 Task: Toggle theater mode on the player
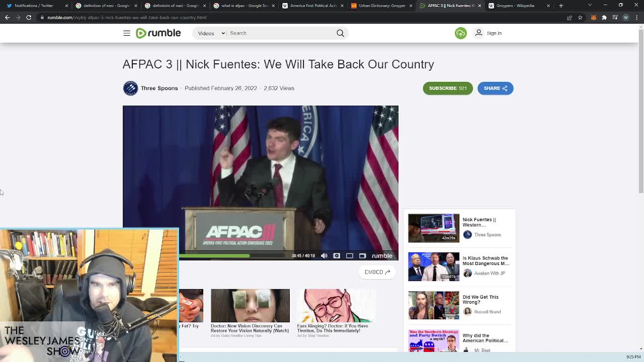(350, 255)
